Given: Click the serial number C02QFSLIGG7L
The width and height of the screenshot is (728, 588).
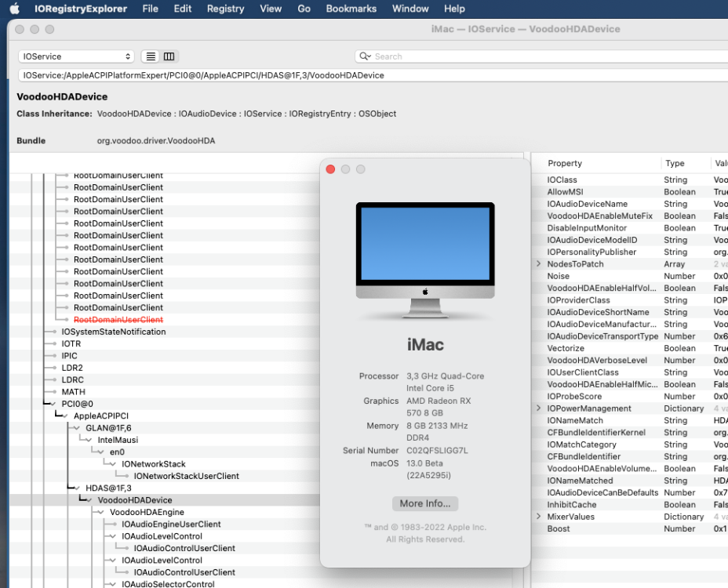Looking at the screenshot, I should [437, 451].
